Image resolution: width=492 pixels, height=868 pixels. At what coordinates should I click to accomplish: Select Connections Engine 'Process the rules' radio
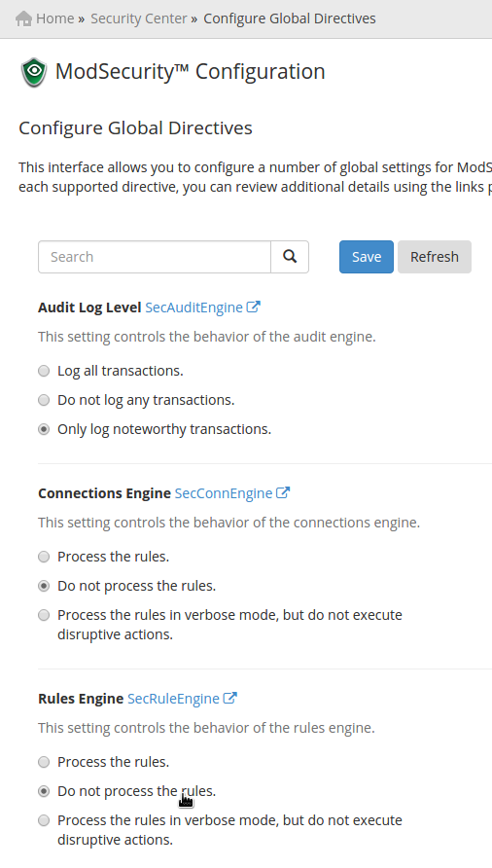[44, 557]
